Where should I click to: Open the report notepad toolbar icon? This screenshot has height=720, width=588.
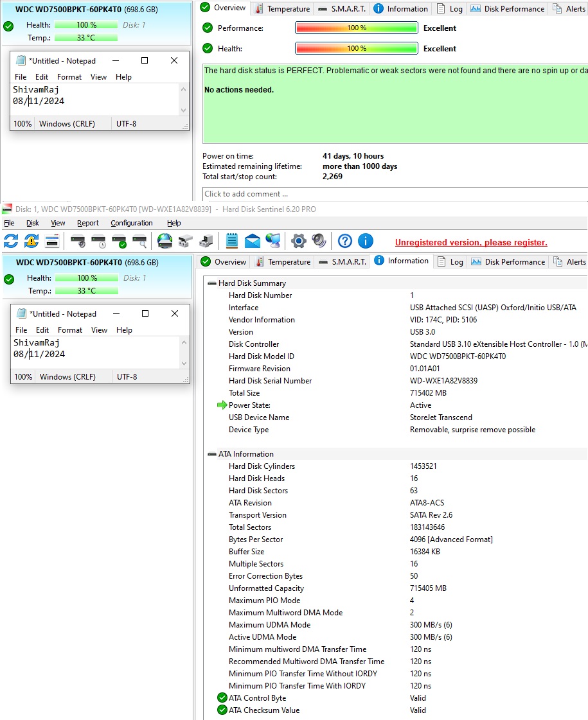(x=232, y=241)
